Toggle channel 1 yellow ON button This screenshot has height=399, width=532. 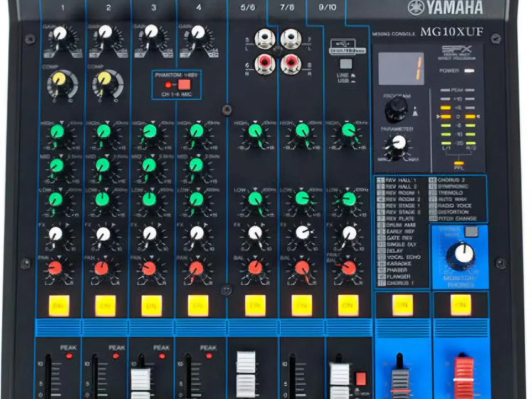(59, 306)
